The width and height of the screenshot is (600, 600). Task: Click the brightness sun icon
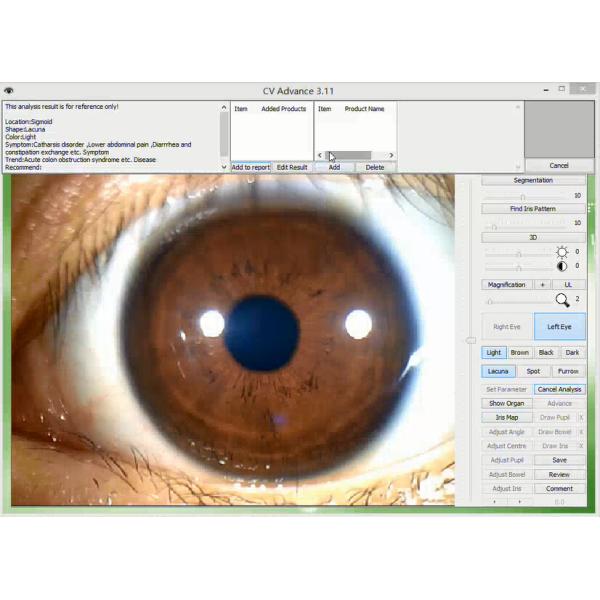[562, 252]
